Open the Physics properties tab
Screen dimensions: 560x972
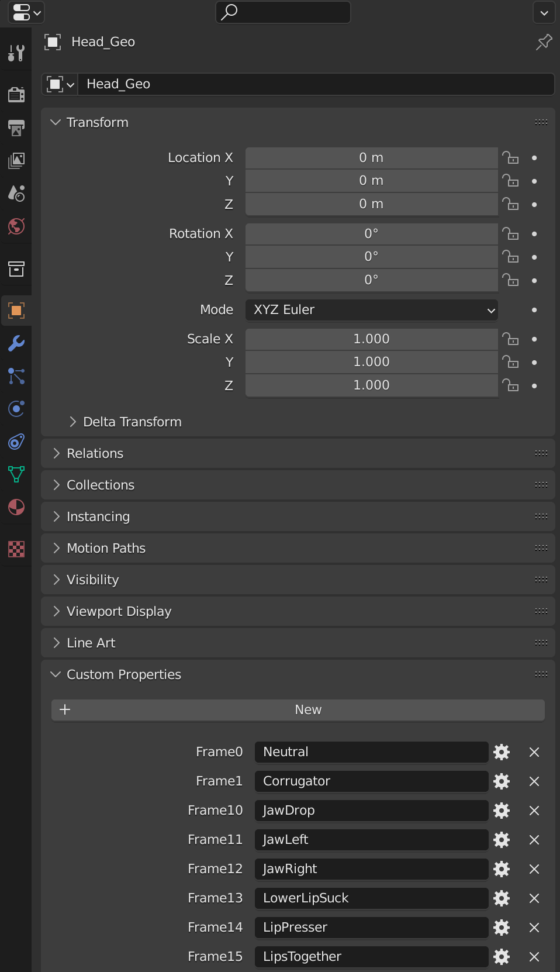(x=16, y=409)
